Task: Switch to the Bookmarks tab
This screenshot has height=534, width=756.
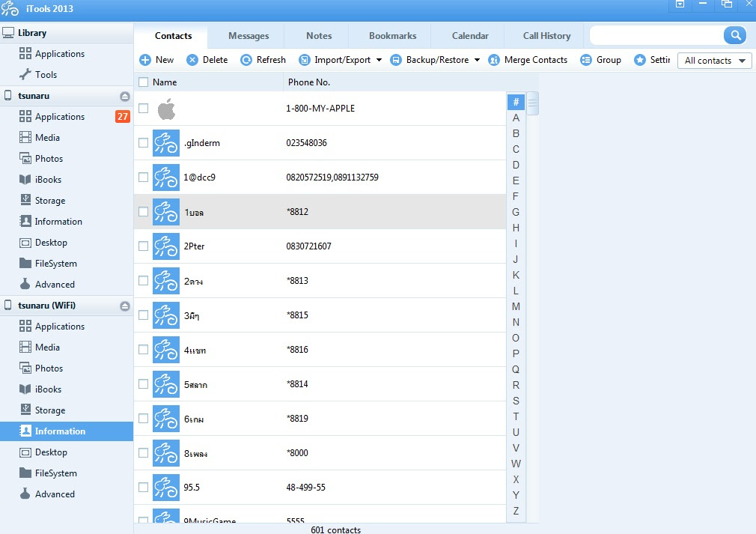Action: (392, 36)
